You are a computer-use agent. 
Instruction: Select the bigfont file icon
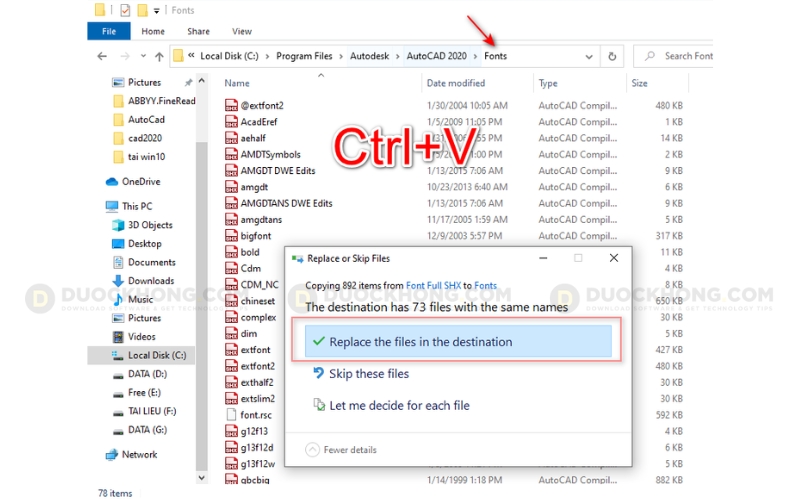[x=231, y=236]
